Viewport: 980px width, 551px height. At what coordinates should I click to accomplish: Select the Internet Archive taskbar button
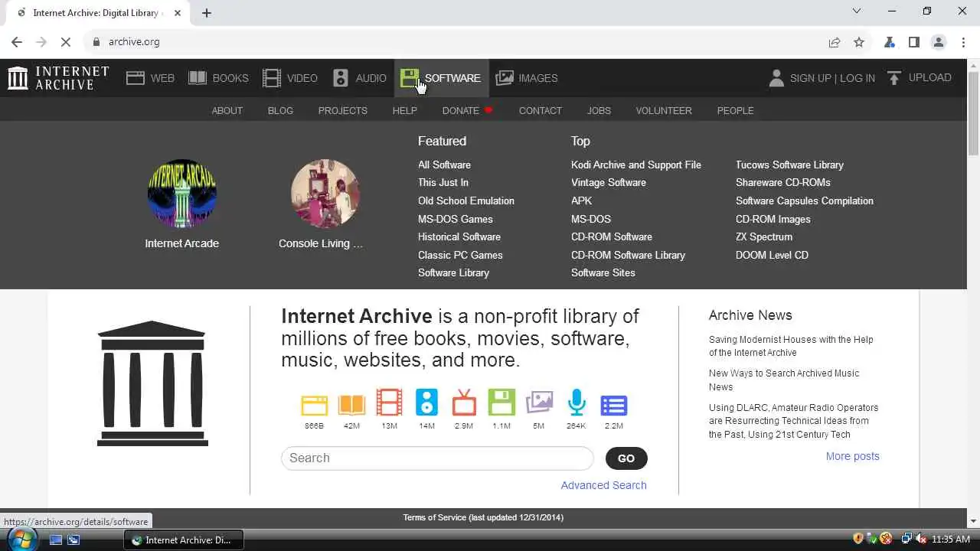183,540
